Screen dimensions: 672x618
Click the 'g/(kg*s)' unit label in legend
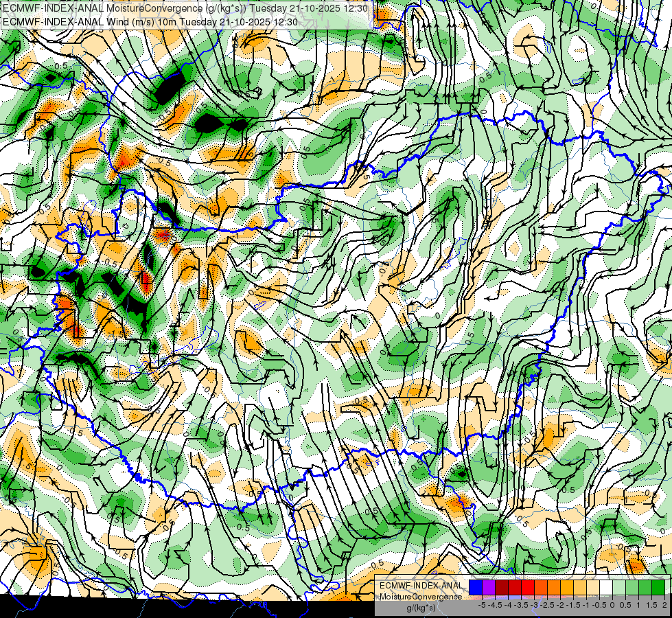pyautogui.click(x=421, y=608)
